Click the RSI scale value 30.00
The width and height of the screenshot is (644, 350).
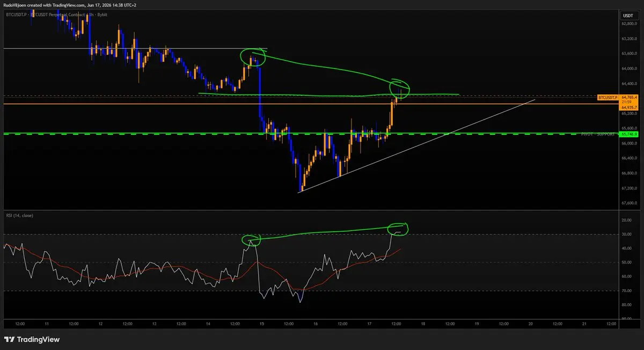point(626,235)
